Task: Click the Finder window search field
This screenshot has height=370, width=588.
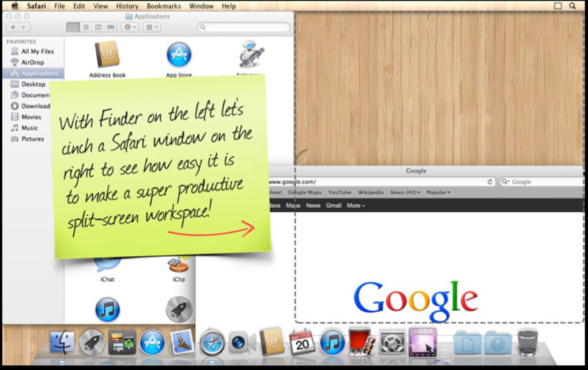Action: tap(243, 27)
